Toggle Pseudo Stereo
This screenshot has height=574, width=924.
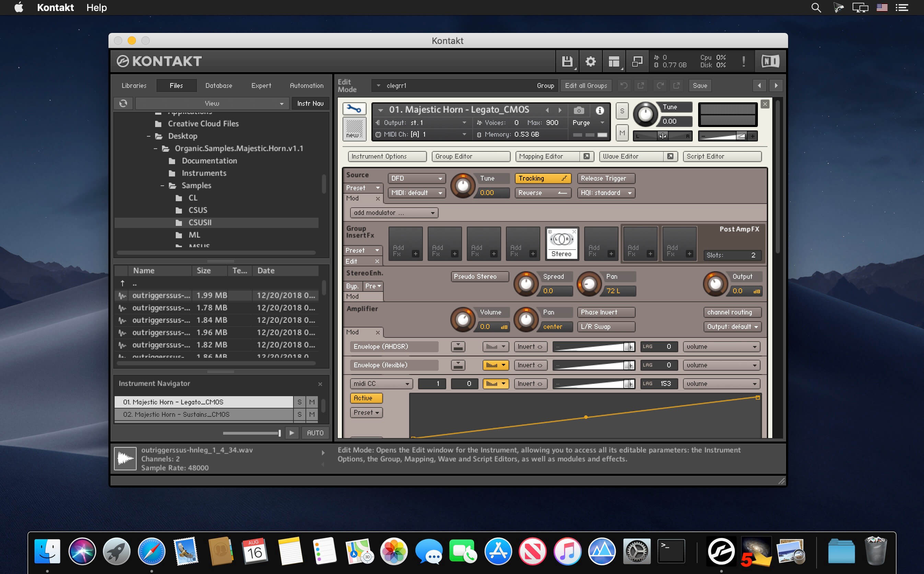pos(480,276)
